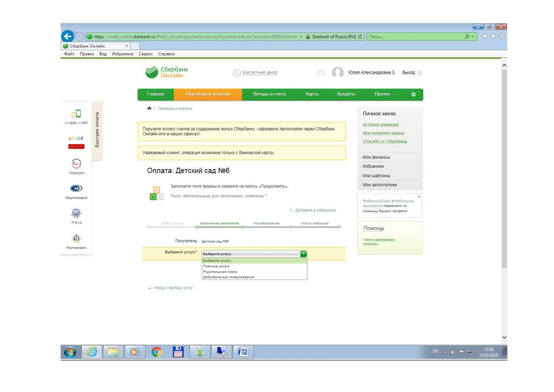
Task: Click the user profile avatar
Action: 338,72
